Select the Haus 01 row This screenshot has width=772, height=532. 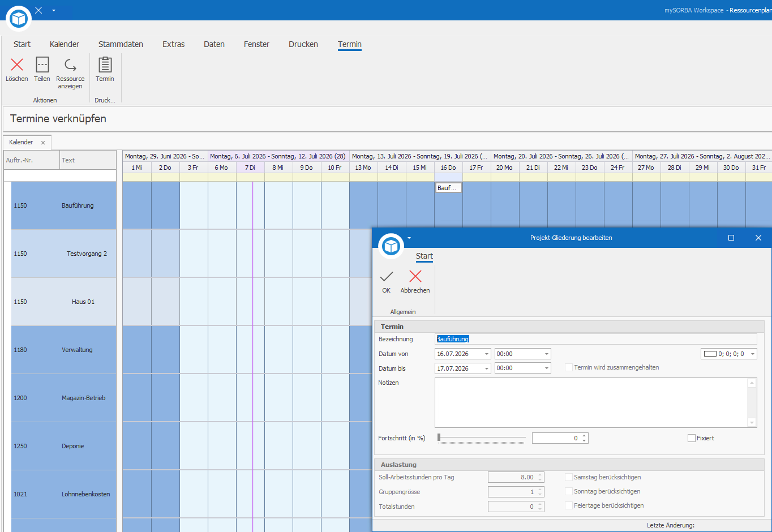pyautogui.click(x=63, y=302)
